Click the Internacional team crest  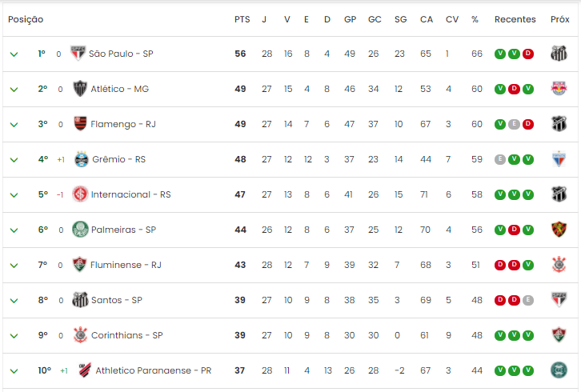click(x=80, y=194)
